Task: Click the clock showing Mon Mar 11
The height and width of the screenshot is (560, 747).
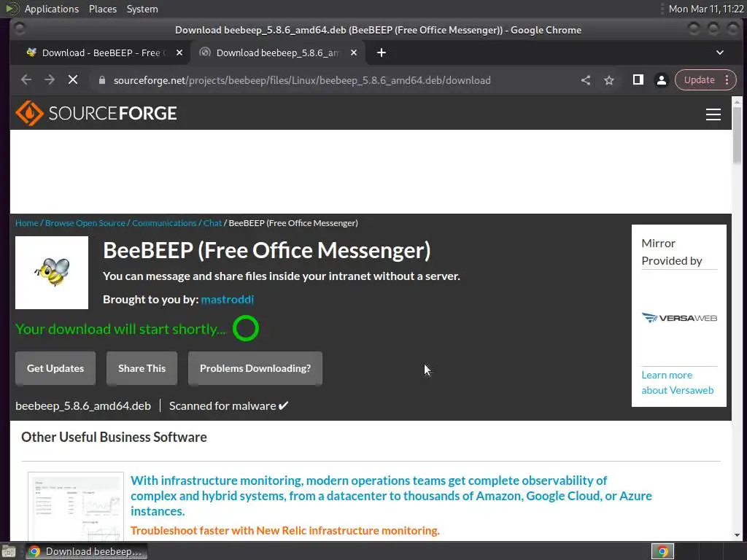Action: tap(706, 9)
